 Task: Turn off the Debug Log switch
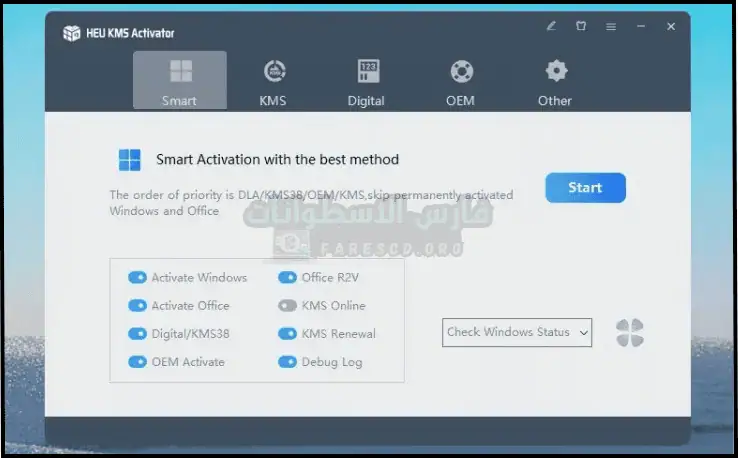287,362
